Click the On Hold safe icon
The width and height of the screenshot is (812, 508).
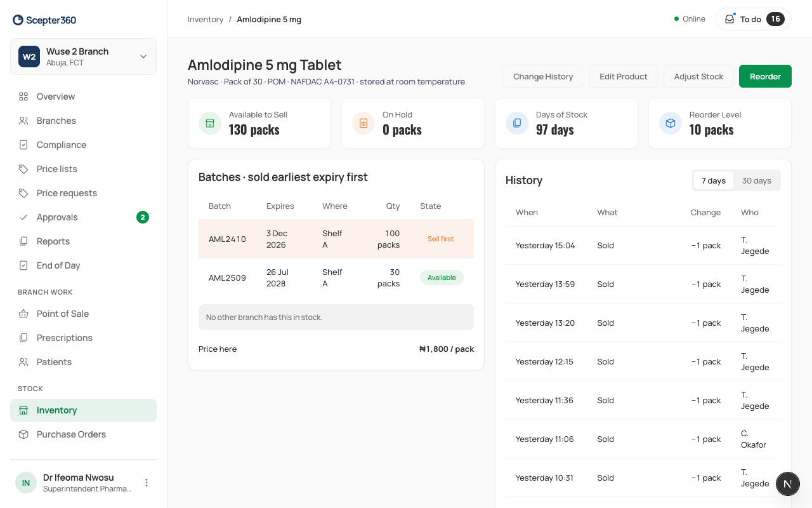pyautogui.click(x=363, y=123)
